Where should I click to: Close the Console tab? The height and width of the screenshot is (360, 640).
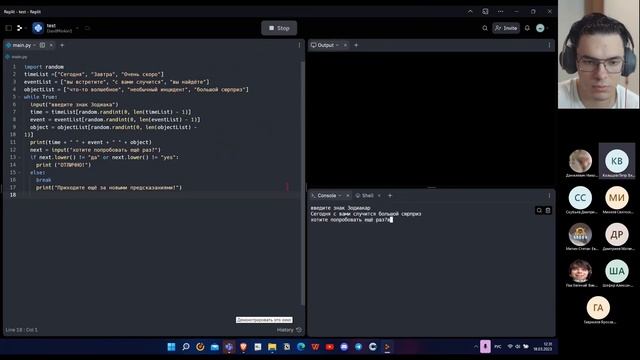point(348,196)
